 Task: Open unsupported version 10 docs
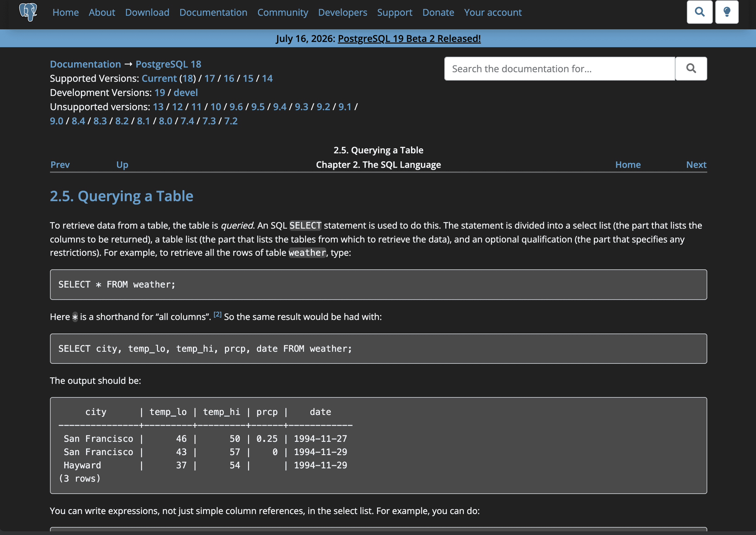click(x=216, y=107)
